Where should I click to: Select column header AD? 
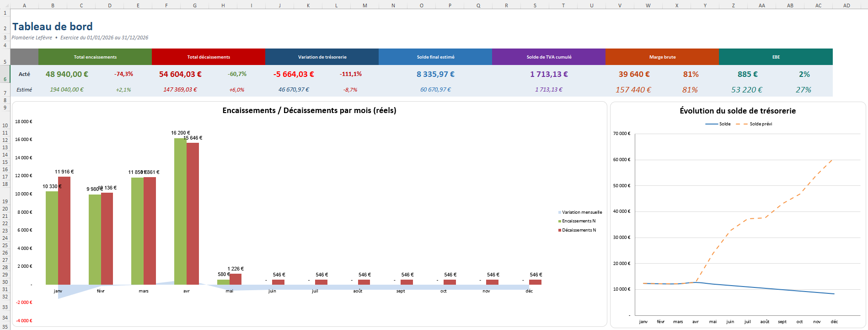coord(847,5)
